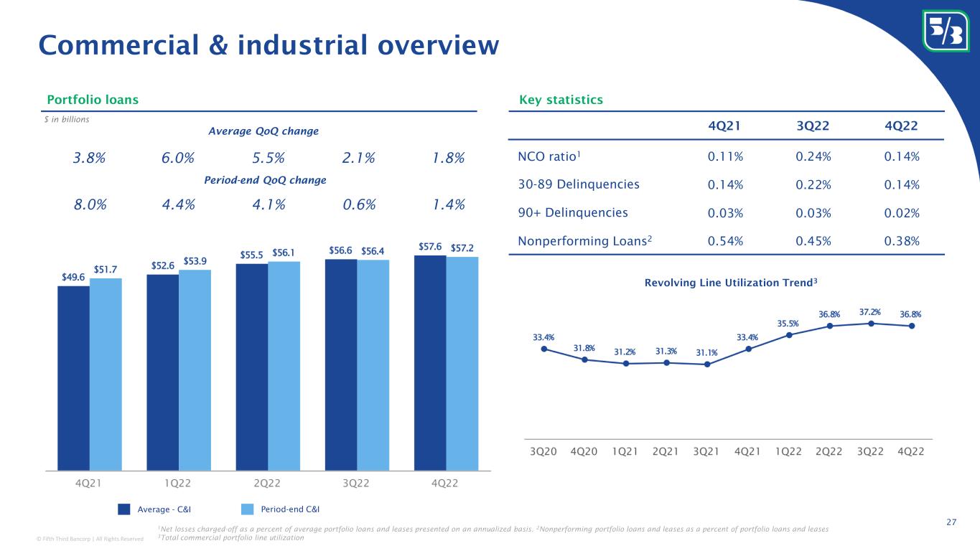Select the 4Q21 average bar labeled $49.6

[74, 377]
